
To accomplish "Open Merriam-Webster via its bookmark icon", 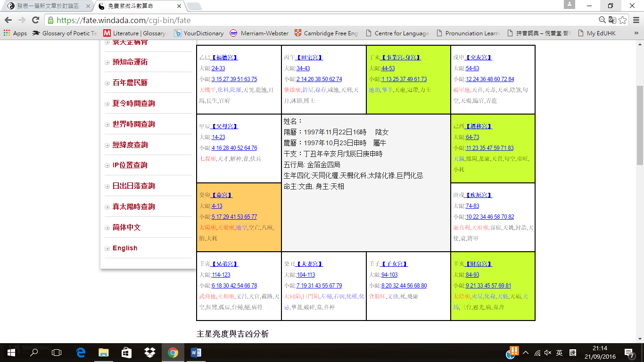I will 234,33.
